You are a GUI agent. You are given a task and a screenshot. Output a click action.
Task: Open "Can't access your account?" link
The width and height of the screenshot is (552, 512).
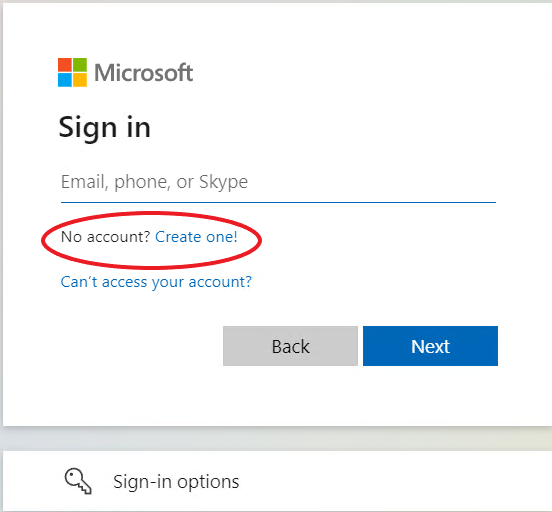pyautogui.click(x=156, y=282)
